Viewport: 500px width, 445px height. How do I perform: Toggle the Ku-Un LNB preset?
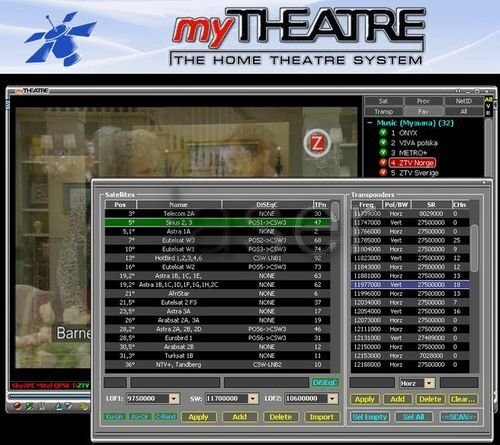[114, 417]
